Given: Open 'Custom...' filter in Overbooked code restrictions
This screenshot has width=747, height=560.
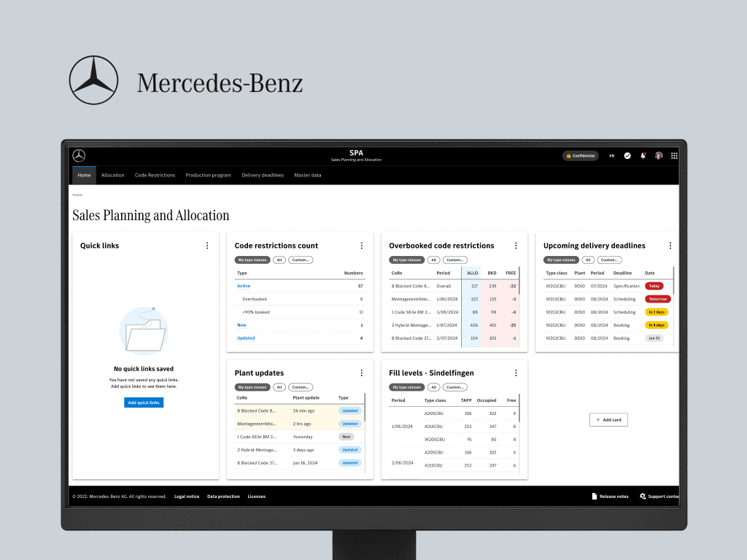Looking at the screenshot, I should (454, 260).
